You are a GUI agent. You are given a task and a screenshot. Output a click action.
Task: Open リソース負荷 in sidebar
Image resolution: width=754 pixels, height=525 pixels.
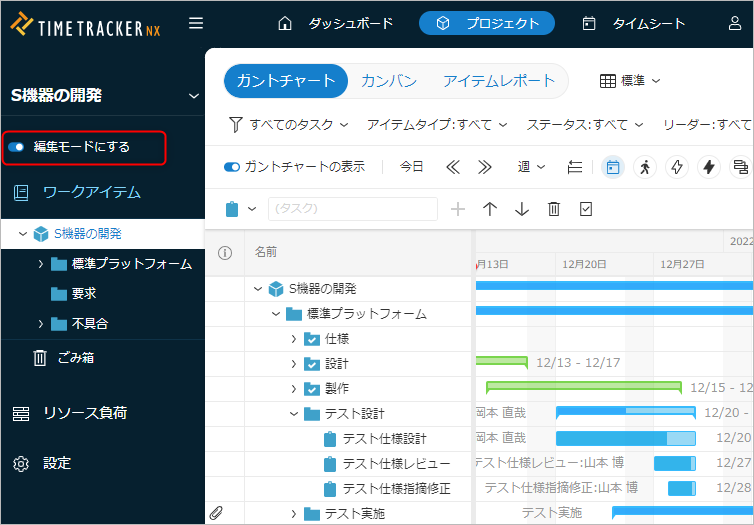(84, 413)
